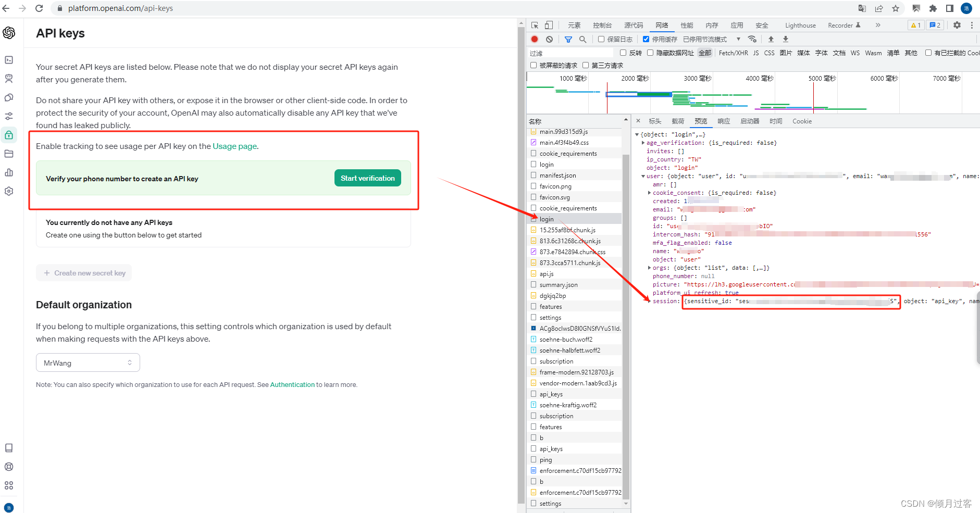Switch to the 控制台 Console tab

click(x=602, y=24)
